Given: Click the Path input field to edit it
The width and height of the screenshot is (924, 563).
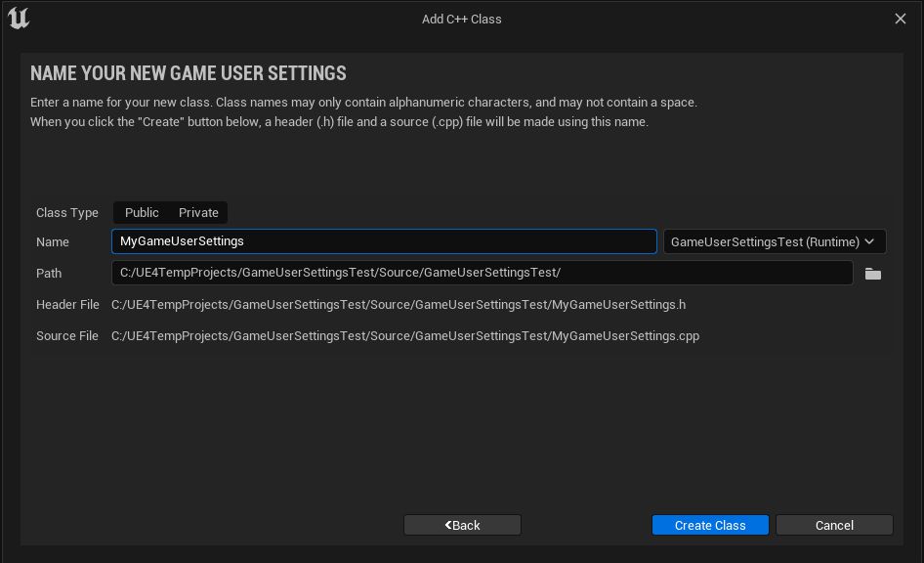Looking at the screenshot, I should (483, 273).
